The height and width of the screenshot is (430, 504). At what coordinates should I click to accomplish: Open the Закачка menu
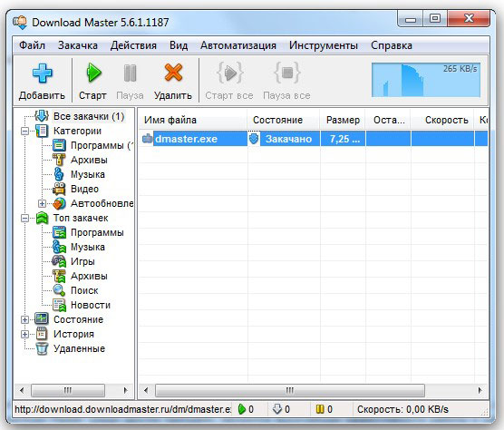click(78, 45)
